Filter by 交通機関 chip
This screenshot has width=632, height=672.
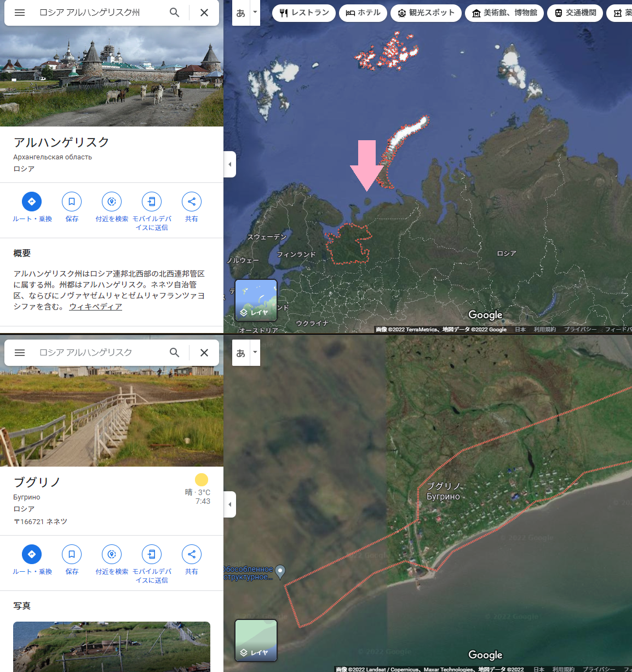pyautogui.click(x=575, y=13)
